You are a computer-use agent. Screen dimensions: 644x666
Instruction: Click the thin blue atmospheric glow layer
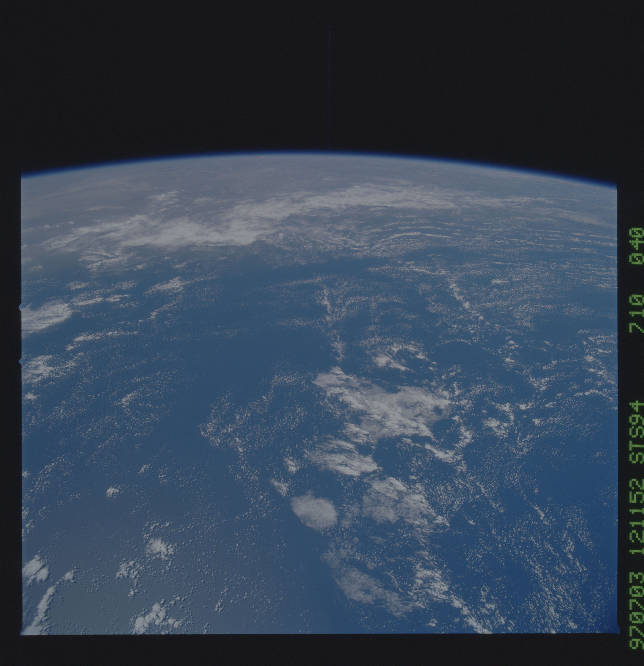(x=323, y=155)
